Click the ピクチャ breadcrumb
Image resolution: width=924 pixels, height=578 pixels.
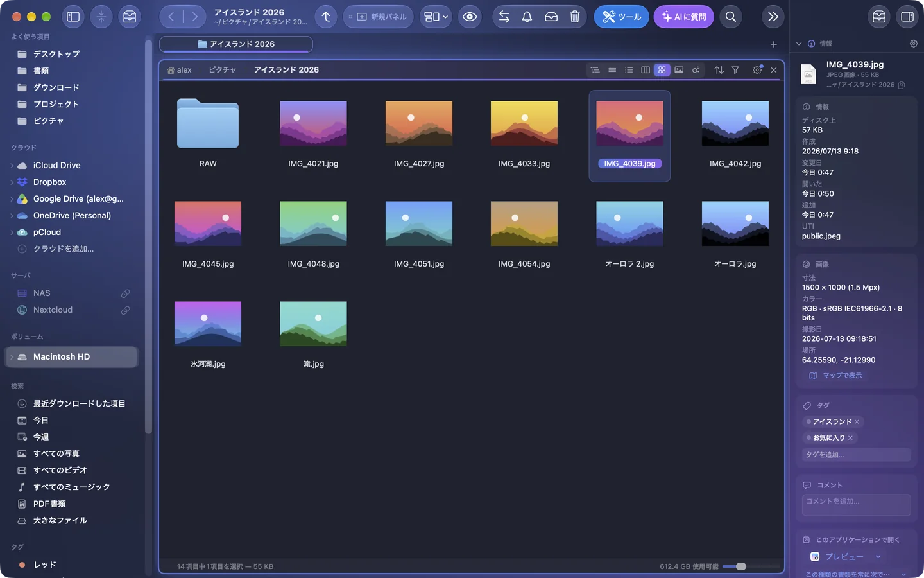(222, 70)
